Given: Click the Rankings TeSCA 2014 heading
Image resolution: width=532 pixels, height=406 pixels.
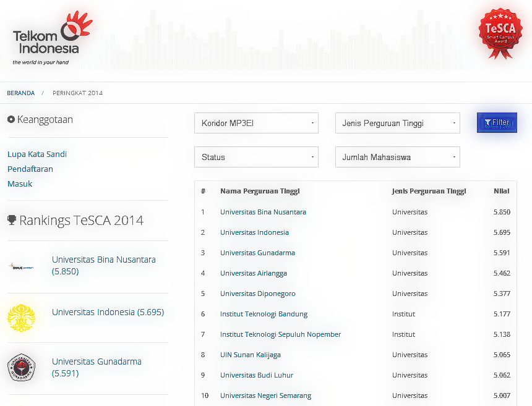Looking at the screenshot, I should coord(81,220).
